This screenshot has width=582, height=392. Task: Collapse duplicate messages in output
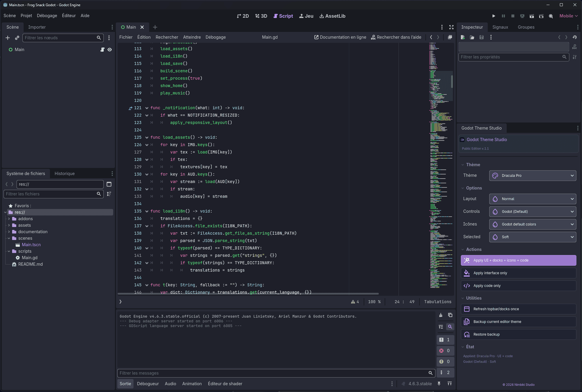441,327
